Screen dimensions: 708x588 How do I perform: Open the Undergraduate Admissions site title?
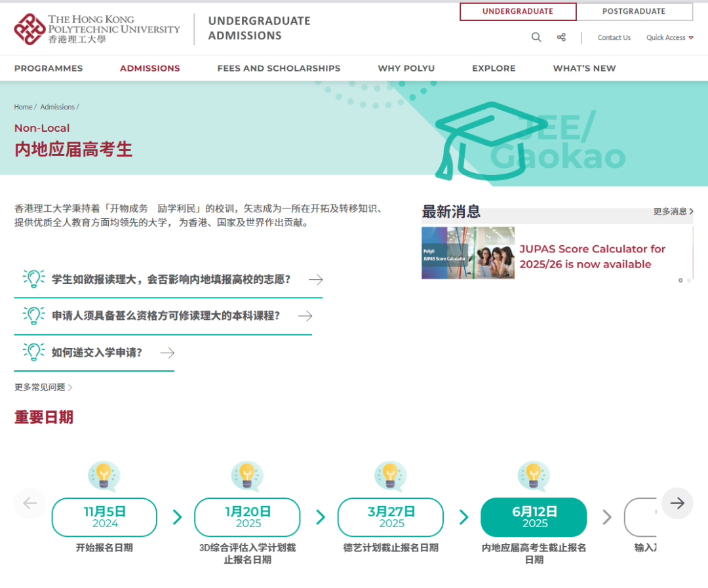click(259, 28)
